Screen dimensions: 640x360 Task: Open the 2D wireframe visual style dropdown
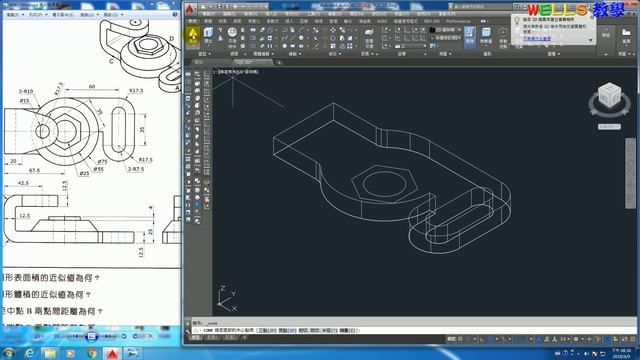[445, 30]
